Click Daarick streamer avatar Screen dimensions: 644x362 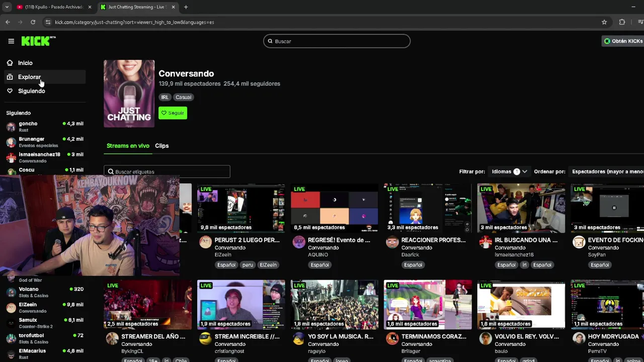point(392,242)
